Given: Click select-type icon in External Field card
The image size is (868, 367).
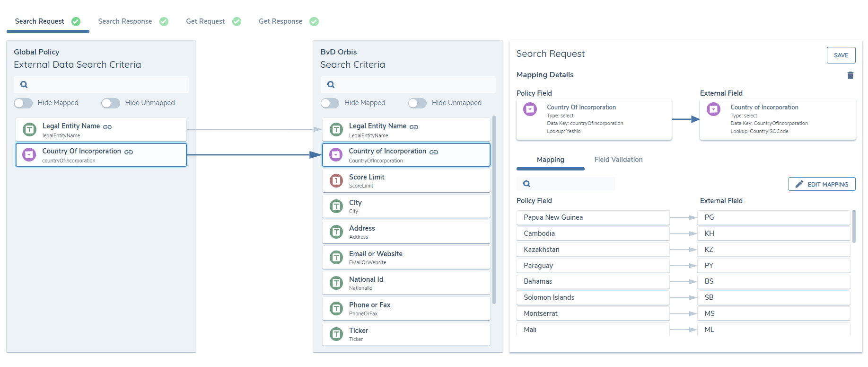Looking at the screenshot, I should tap(713, 109).
